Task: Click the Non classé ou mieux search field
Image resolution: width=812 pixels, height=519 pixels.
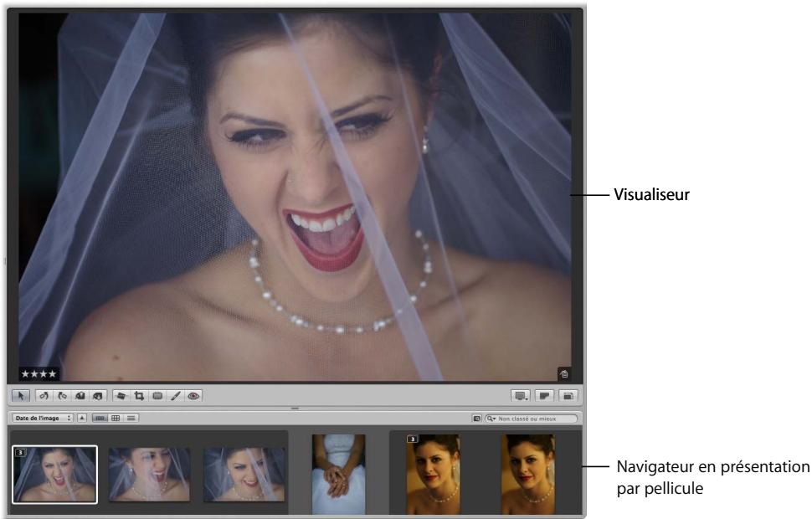Action: pyautogui.click(x=532, y=419)
